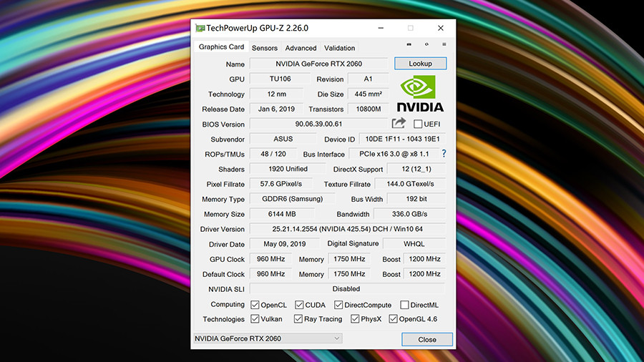Toggle the UEFI checkbox
The width and height of the screenshot is (644, 362).
coord(418,124)
